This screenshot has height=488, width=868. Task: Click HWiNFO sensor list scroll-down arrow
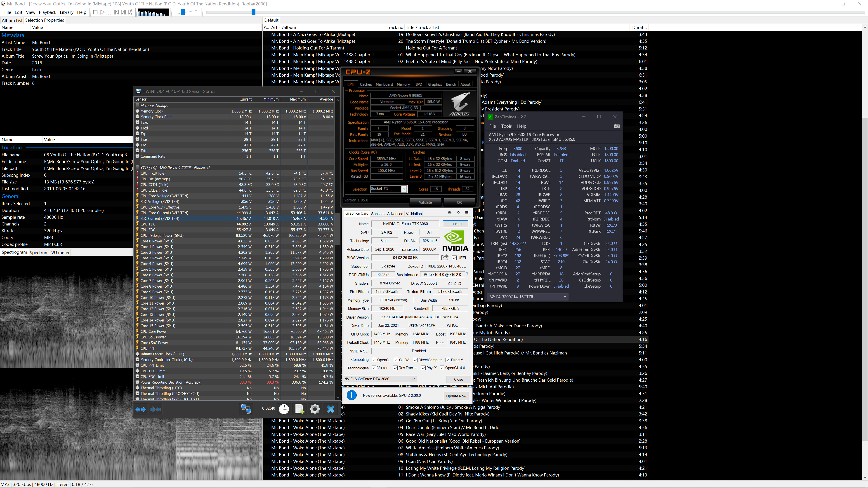click(338, 397)
